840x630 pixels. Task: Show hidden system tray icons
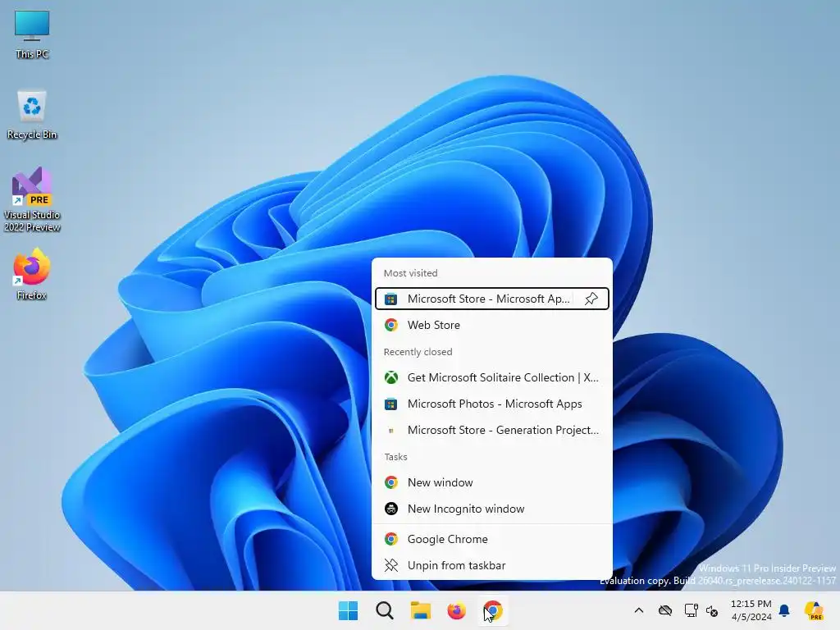pyautogui.click(x=638, y=610)
